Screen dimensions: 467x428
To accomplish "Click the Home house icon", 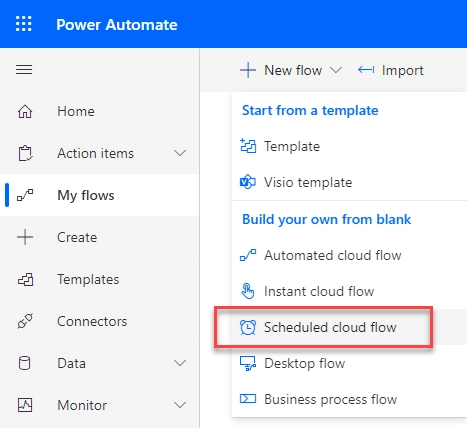I will tap(25, 111).
